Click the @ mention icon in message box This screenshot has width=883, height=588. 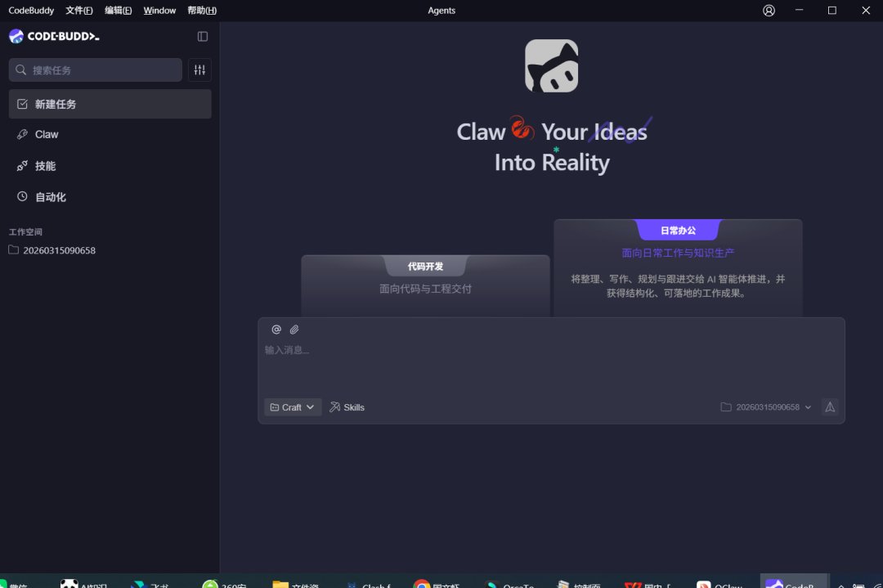[276, 330]
